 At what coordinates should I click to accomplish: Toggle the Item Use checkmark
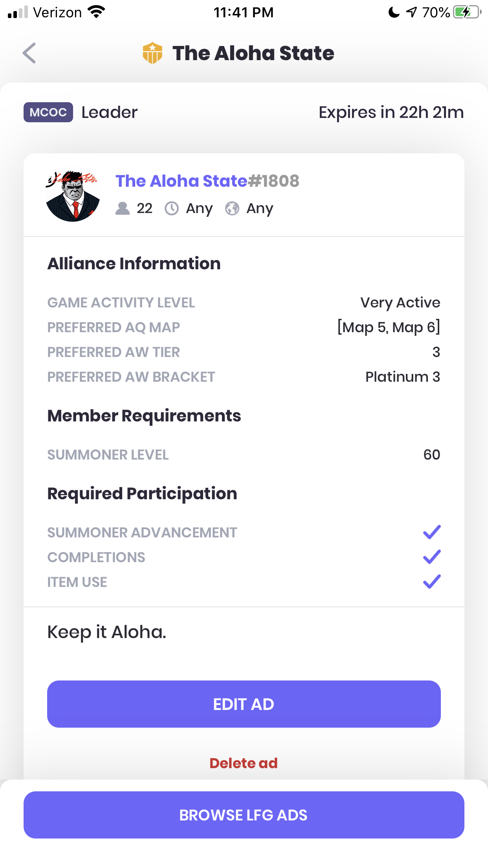pos(432,582)
